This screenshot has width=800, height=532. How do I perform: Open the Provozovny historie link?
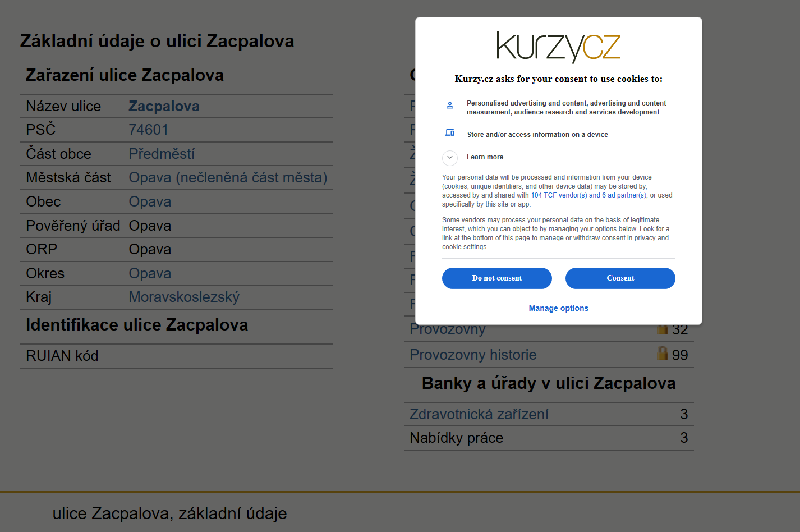(473, 355)
